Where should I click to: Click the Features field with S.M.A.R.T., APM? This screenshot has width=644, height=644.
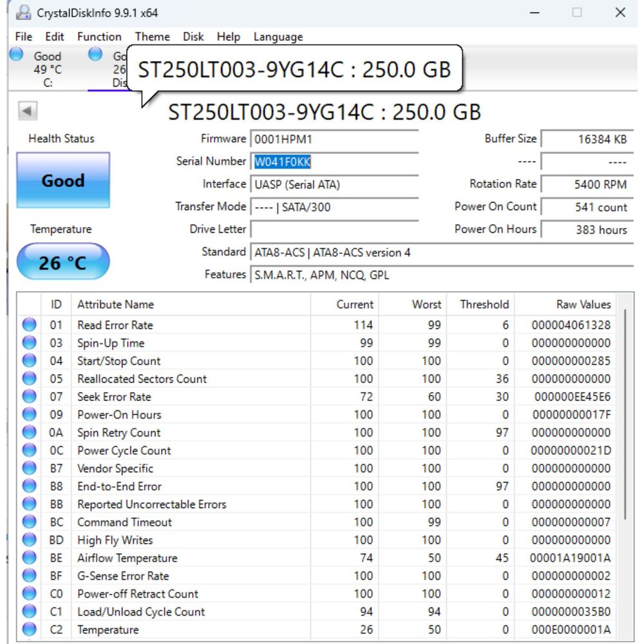[442, 274]
